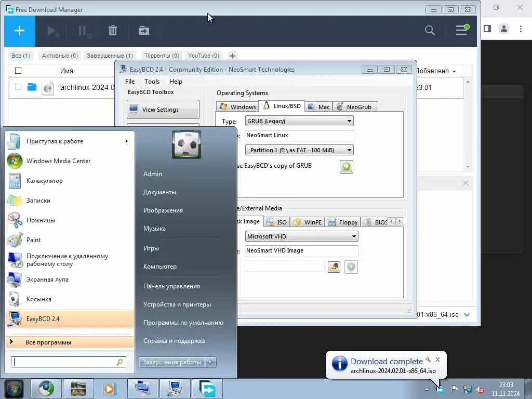Open Панель управления link
Image resolution: width=532 pixels, height=399 pixels.
coord(171,286)
